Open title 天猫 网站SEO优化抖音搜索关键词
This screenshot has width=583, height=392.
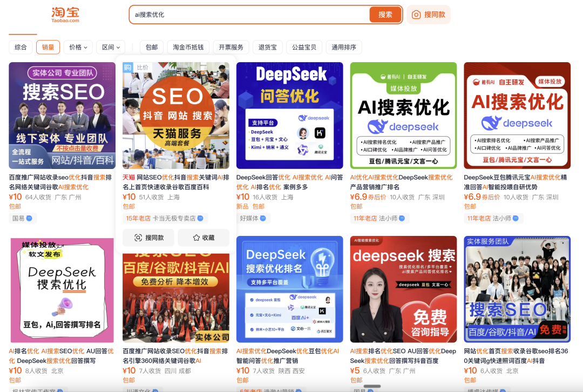click(176, 183)
